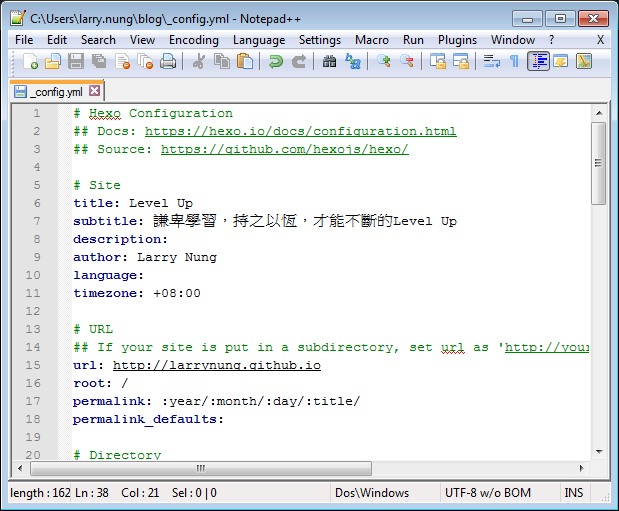
Task: Zoom in using magnifier plus icon
Action: tap(383, 62)
